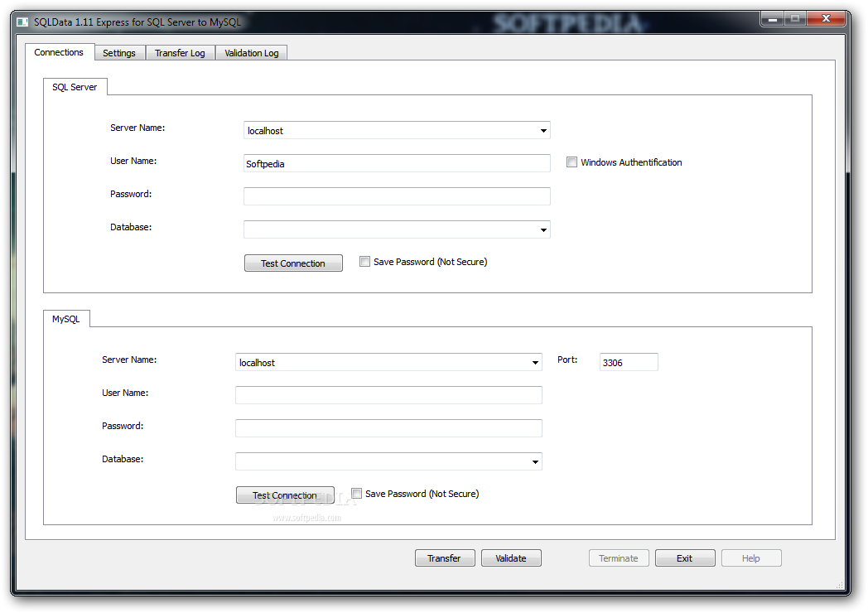
Task: Click the Help button
Action: click(751, 558)
